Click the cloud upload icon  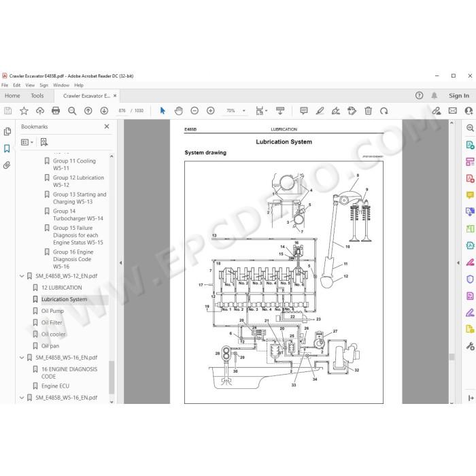39,111
